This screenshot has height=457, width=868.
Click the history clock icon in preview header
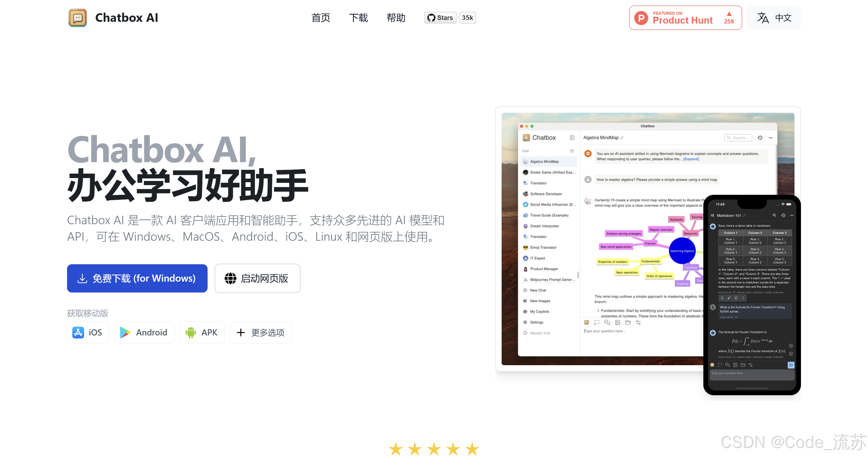(760, 138)
